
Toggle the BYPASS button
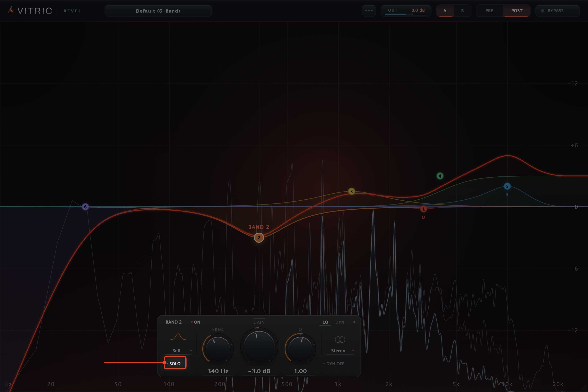pos(557,11)
